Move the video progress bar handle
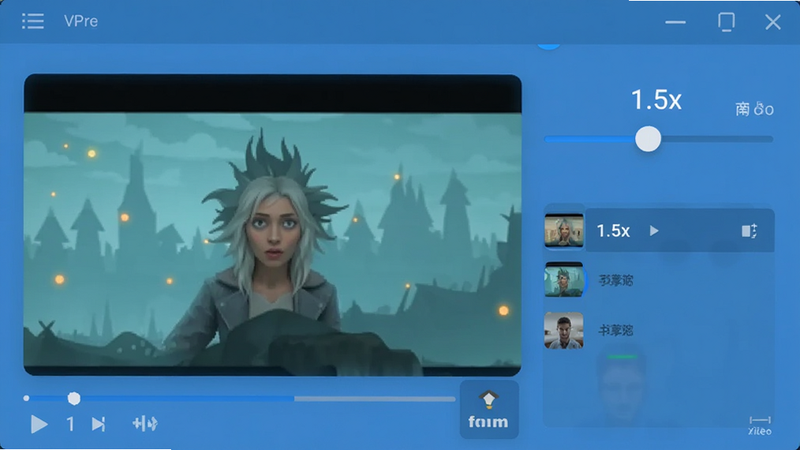Screen dimensions: 800x450 pyautogui.click(x=74, y=398)
